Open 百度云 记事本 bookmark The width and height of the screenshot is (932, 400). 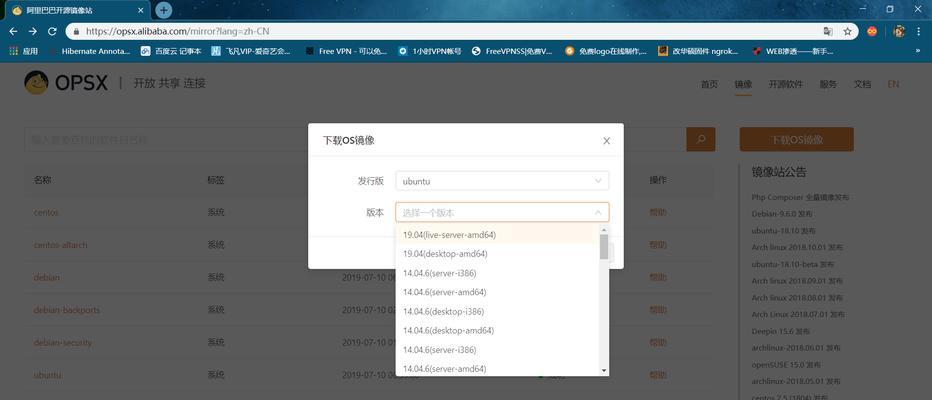pos(171,51)
